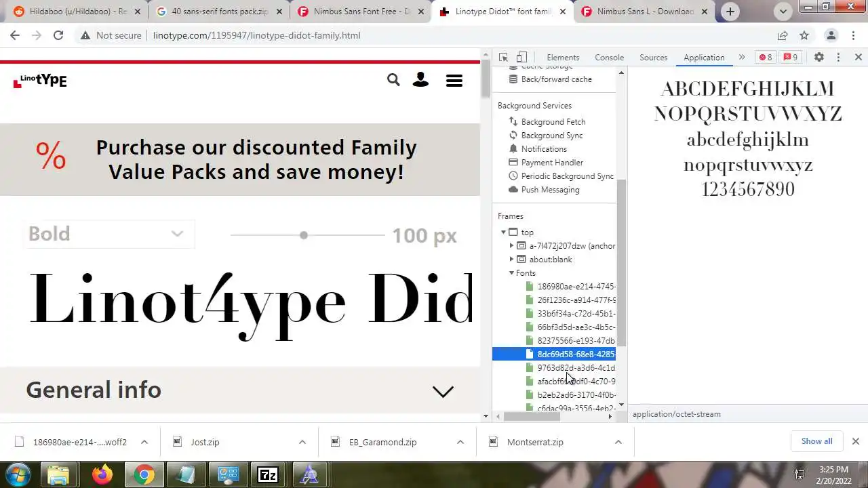Select the Application tab

(x=704, y=57)
